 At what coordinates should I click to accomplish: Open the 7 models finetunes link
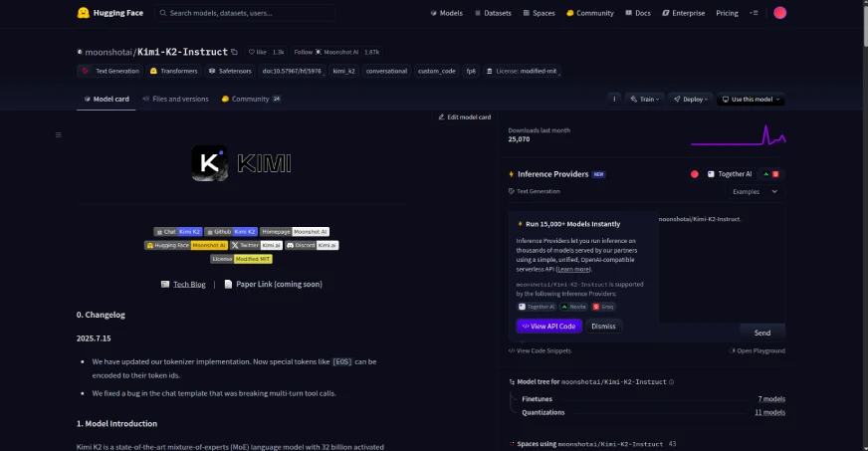coord(771,399)
